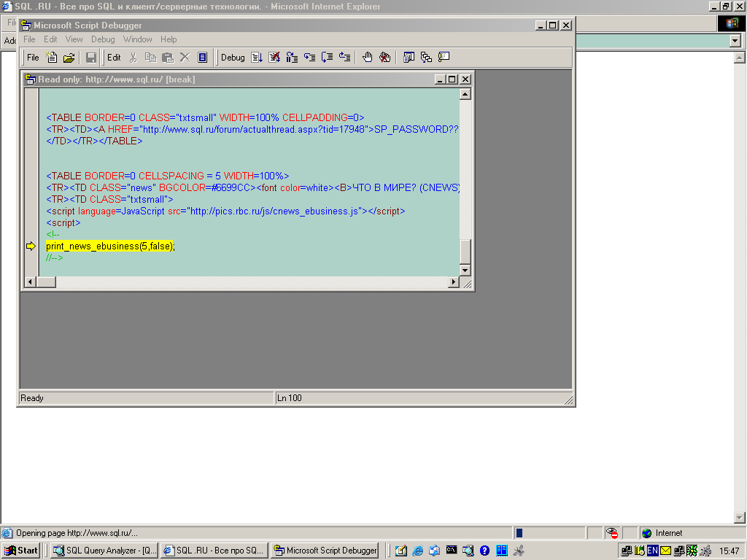Click the Select All icon in Edit toolbar

(203, 58)
